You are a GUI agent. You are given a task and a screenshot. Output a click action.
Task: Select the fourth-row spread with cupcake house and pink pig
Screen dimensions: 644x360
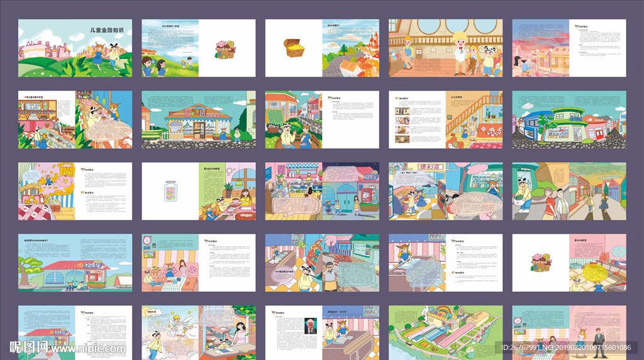569,263
